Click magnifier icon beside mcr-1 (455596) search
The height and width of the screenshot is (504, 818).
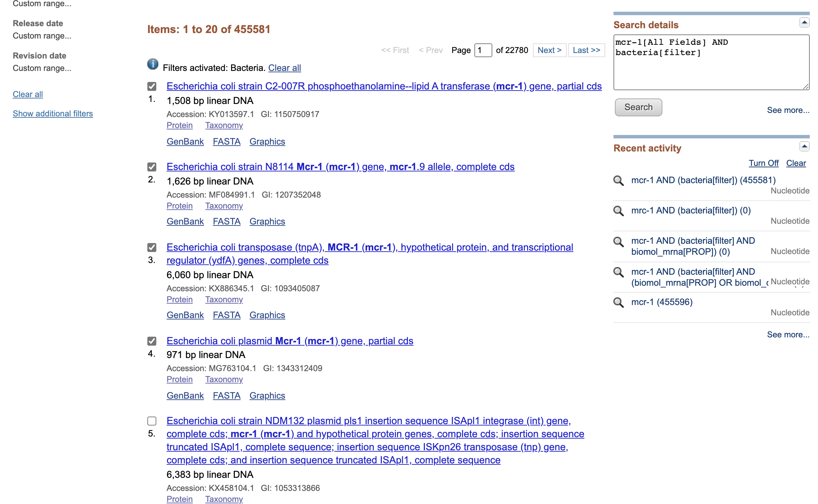(x=619, y=302)
